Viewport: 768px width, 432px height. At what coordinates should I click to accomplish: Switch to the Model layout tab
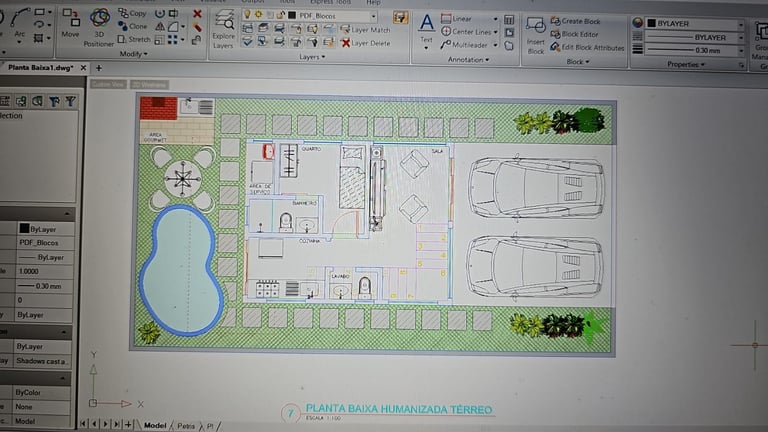click(x=155, y=425)
